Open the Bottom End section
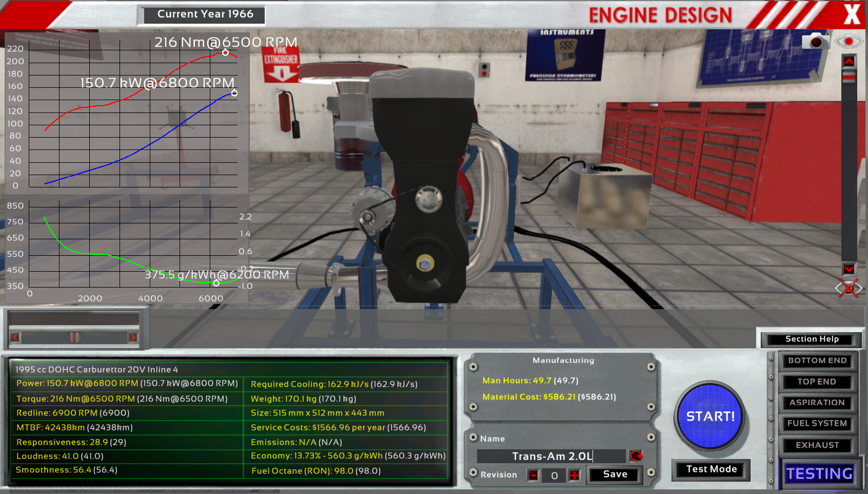Image resolution: width=868 pixels, height=494 pixels. tap(817, 360)
